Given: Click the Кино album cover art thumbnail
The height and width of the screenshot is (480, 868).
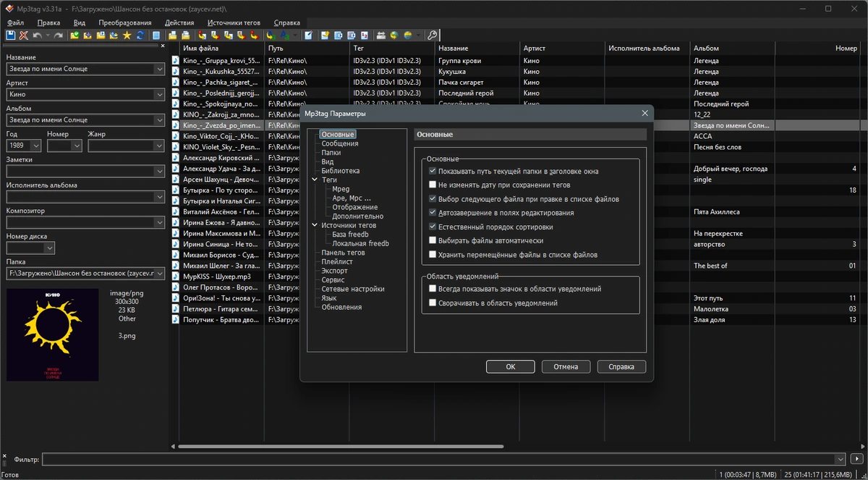Looking at the screenshot, I should pyautogui.click(x=53, y=334).
